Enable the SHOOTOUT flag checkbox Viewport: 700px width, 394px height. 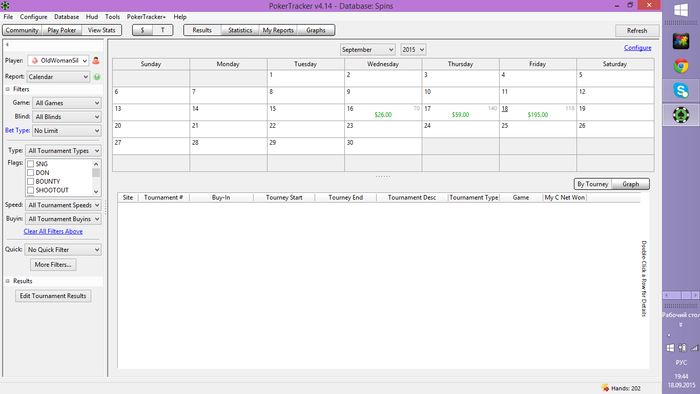coord(31,190)
